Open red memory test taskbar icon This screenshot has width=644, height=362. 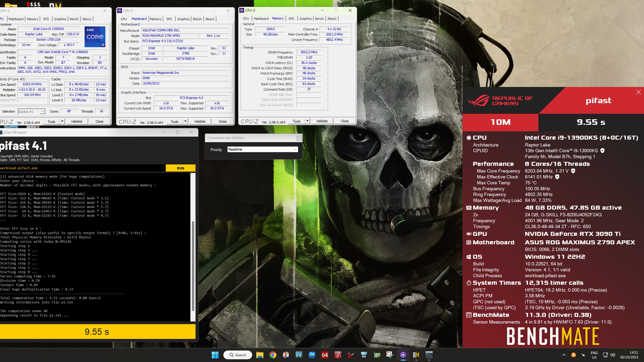(x=338, y=355)
